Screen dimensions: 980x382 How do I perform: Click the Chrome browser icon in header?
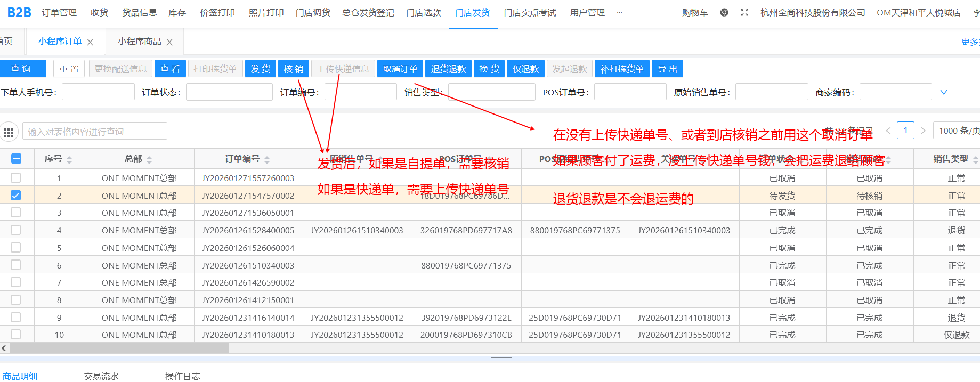tap(724, 12)
